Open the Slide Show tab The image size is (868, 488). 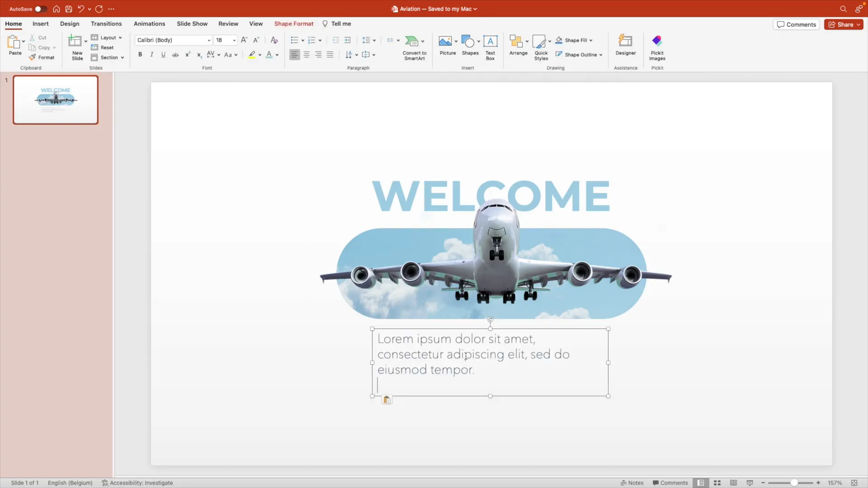(x=192, y=23)
